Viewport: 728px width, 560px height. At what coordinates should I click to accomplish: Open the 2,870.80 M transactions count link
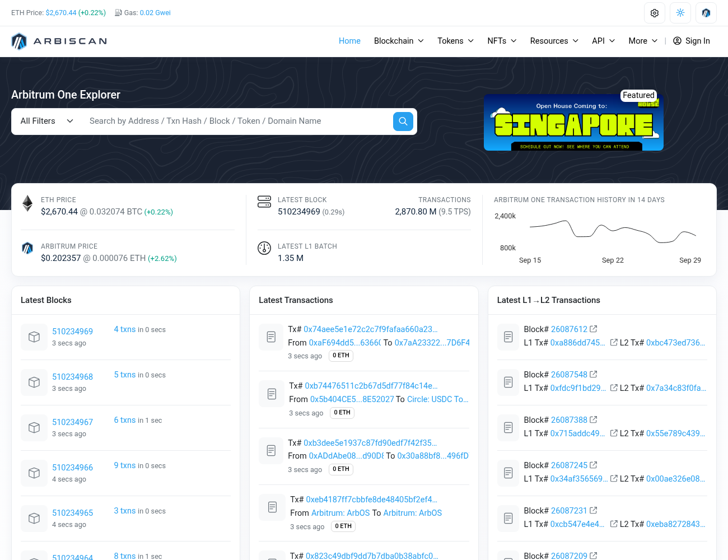click(416, 212)
